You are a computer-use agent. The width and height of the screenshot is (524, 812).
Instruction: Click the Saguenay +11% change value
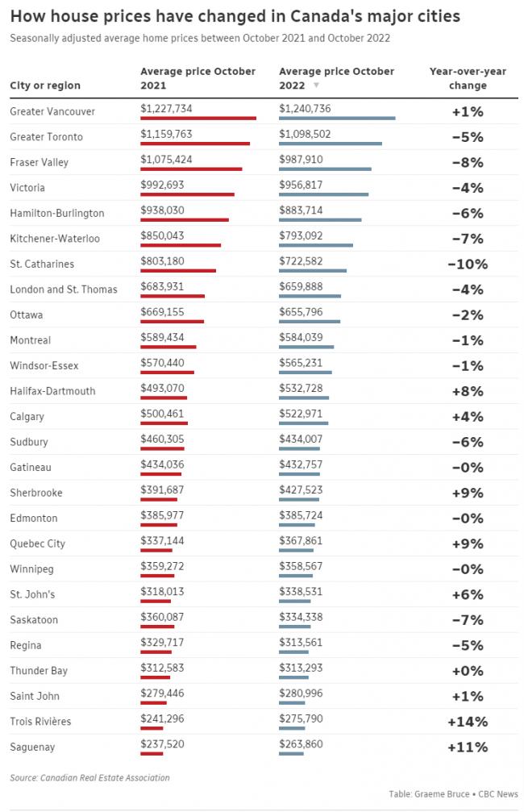[x=468, y=747]
